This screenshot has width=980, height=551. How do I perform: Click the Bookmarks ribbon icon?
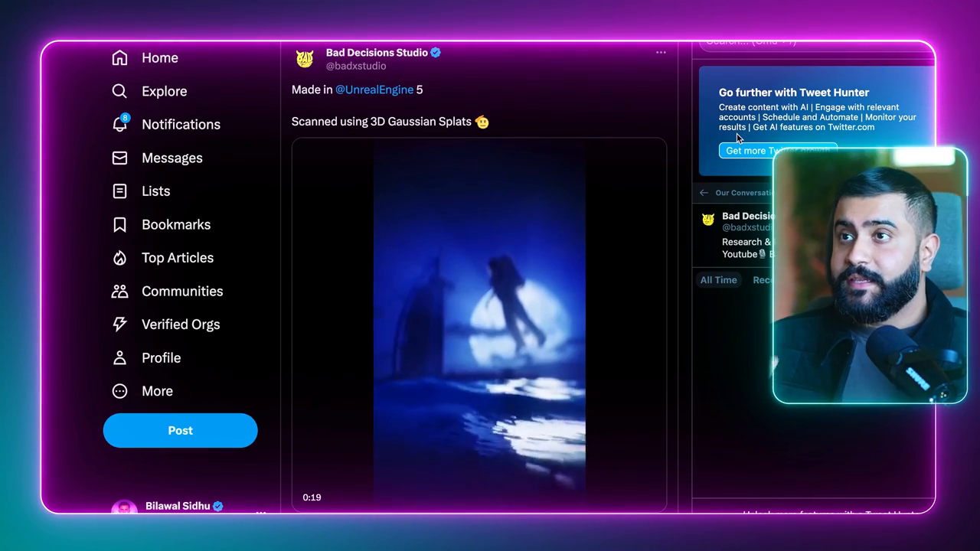tap(119, 224)
